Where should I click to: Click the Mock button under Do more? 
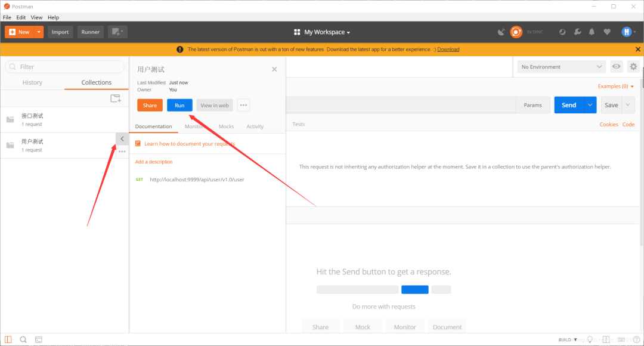(x=363, y=327)
